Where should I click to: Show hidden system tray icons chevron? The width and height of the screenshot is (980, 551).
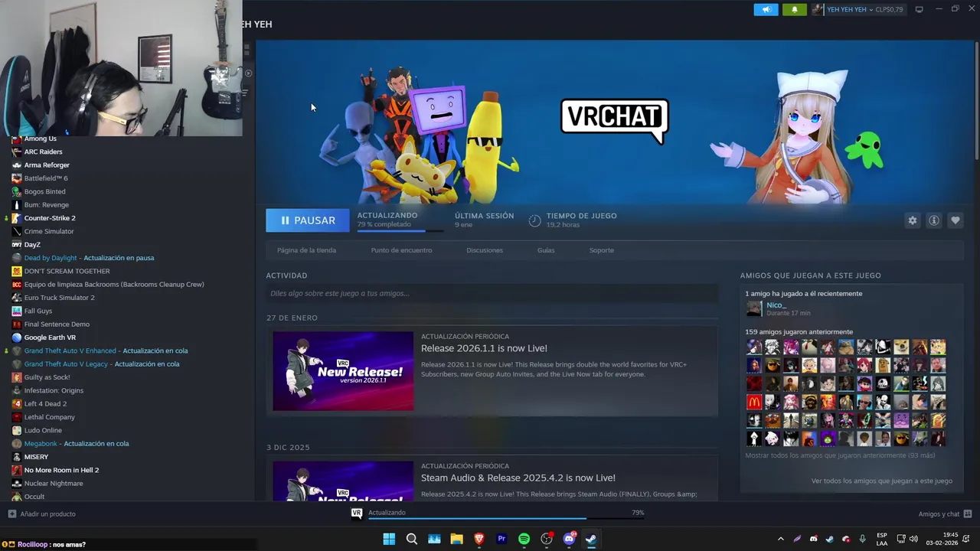pyautogui.click(x=780, y=539)
